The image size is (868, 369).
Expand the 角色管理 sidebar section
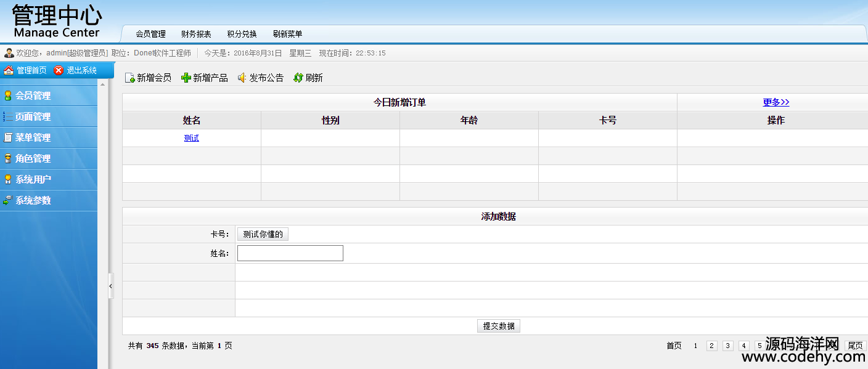click(x=33, y=158)
